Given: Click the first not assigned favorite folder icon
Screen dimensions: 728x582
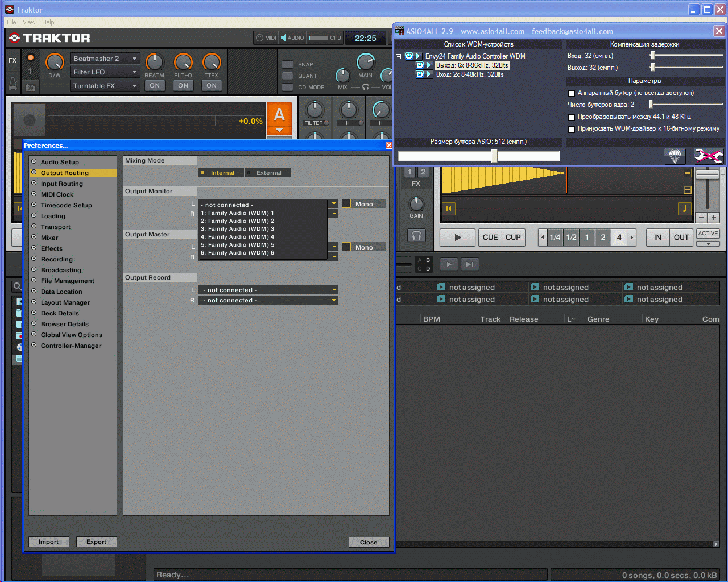Looking at the screenshot, I should (x=441, y=287).
